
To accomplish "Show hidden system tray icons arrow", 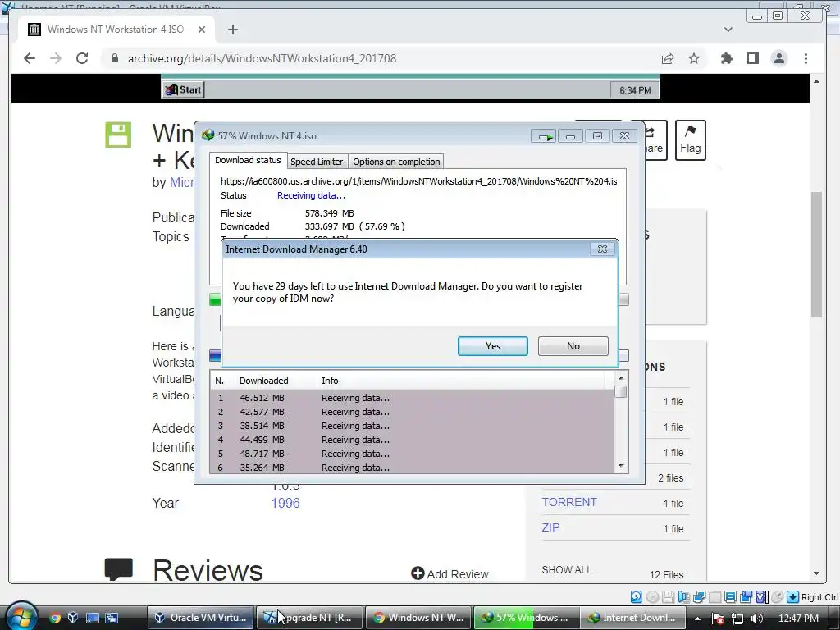I will click(697, 619).
